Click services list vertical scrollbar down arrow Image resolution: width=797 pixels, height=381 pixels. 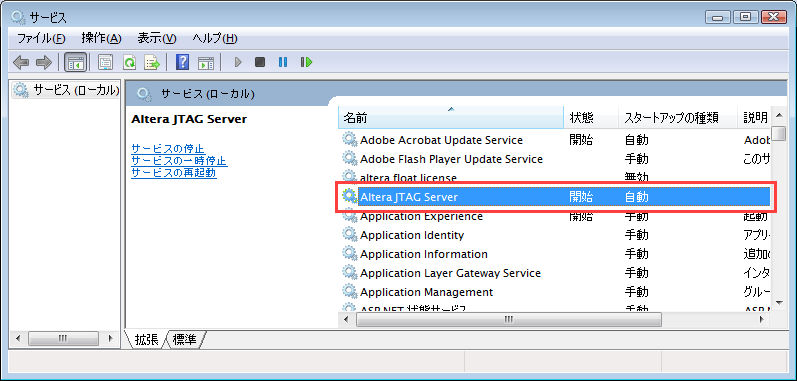[779, 302]
